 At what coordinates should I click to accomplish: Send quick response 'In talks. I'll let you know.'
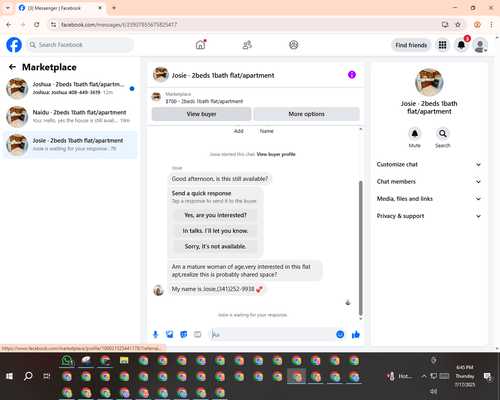215,231
